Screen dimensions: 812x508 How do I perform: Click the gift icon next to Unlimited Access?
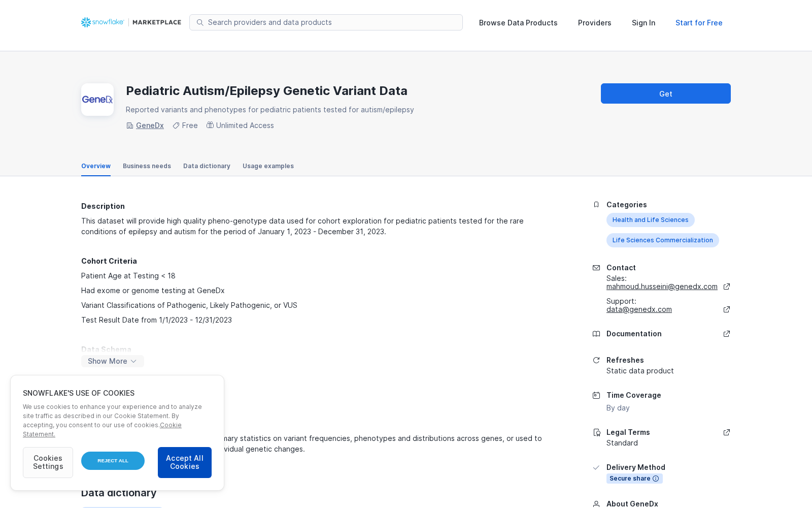click(210, 125)
